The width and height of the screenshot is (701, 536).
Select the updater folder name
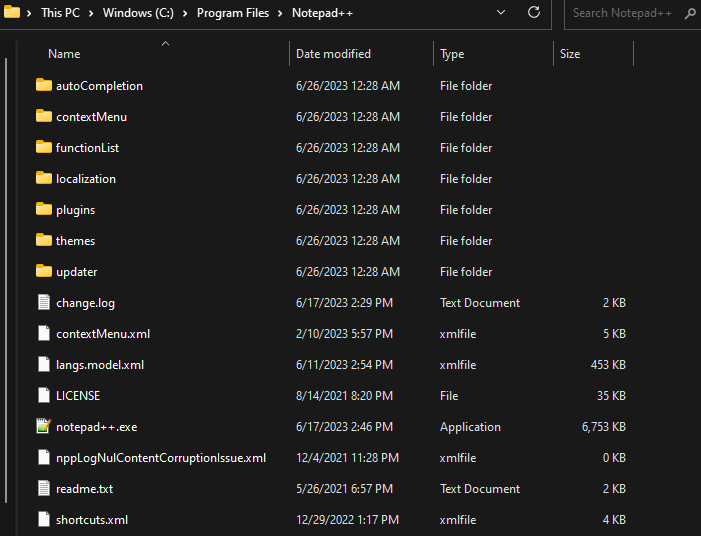point(76,272)
